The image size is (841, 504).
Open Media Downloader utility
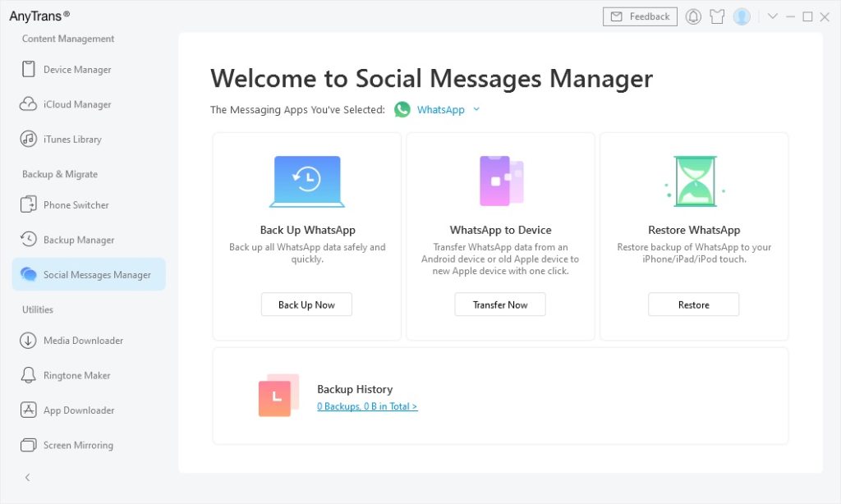(x=89, y=341)
